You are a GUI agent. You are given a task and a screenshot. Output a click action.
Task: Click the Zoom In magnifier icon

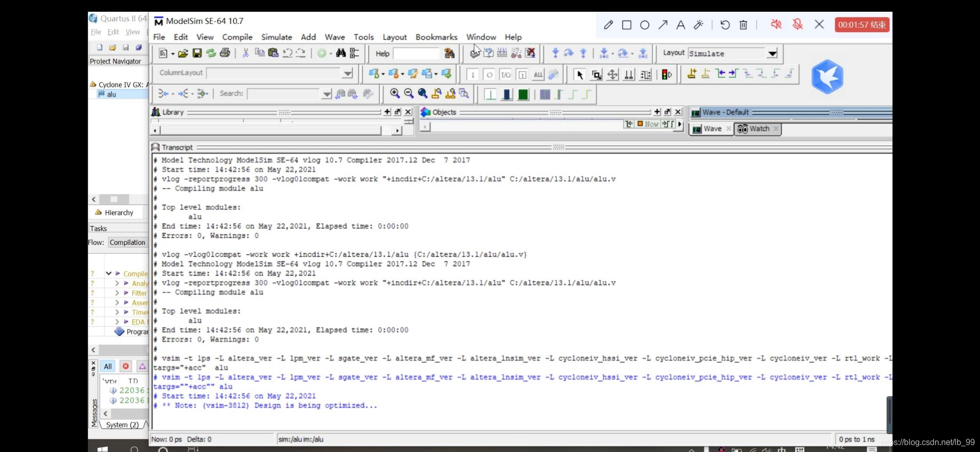(395, 93)
